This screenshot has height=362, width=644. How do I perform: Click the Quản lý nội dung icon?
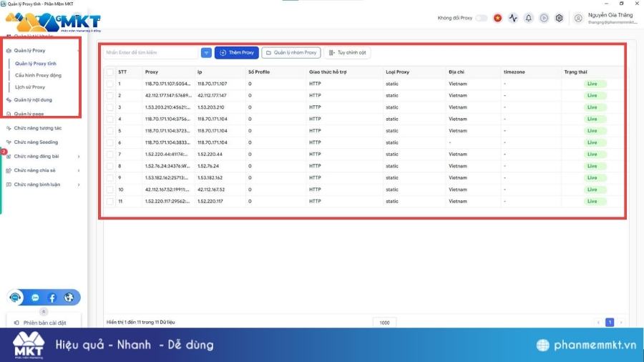coord(9,99)
